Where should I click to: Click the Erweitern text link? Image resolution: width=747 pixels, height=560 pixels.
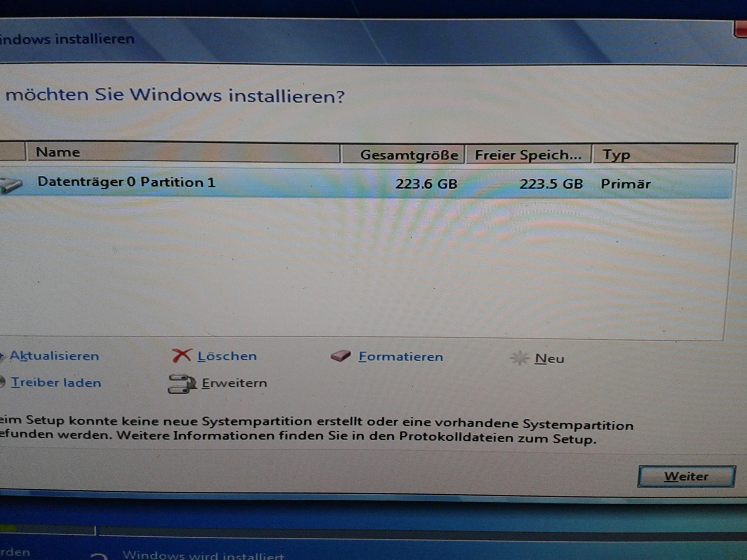click(234, 383)
